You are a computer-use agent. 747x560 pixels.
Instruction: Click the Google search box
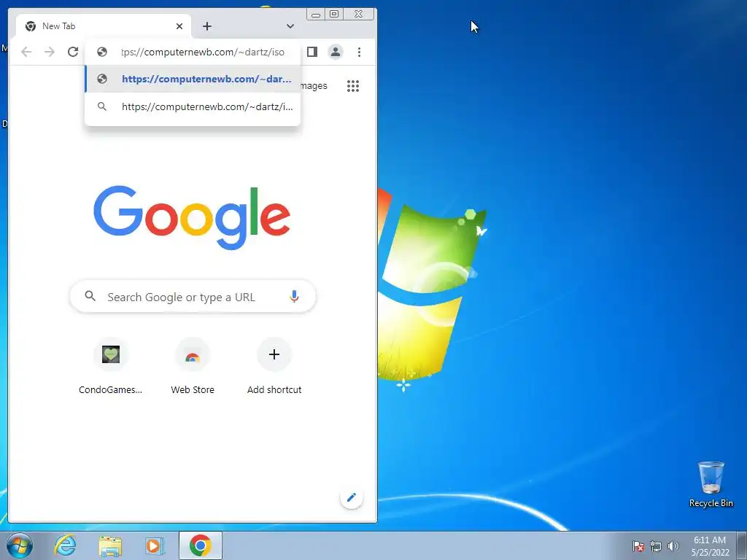click(x=193, y=297)
